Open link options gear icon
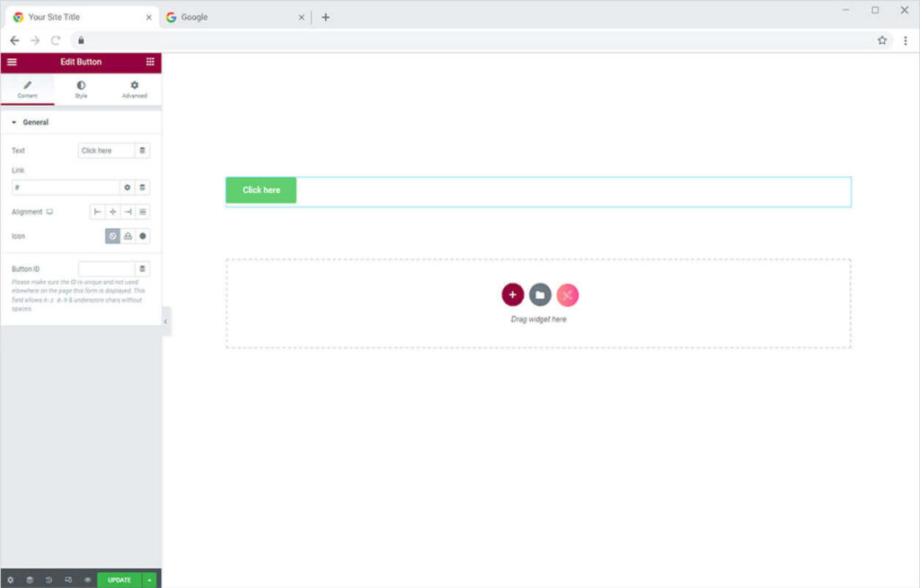The image size is (920, 588). (128, 188)
